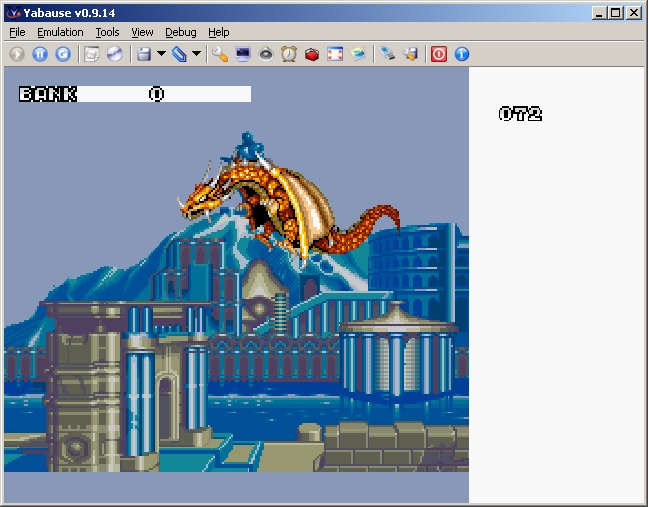Open the Tools menu
The image size is (648, 507).
point(107,32)
